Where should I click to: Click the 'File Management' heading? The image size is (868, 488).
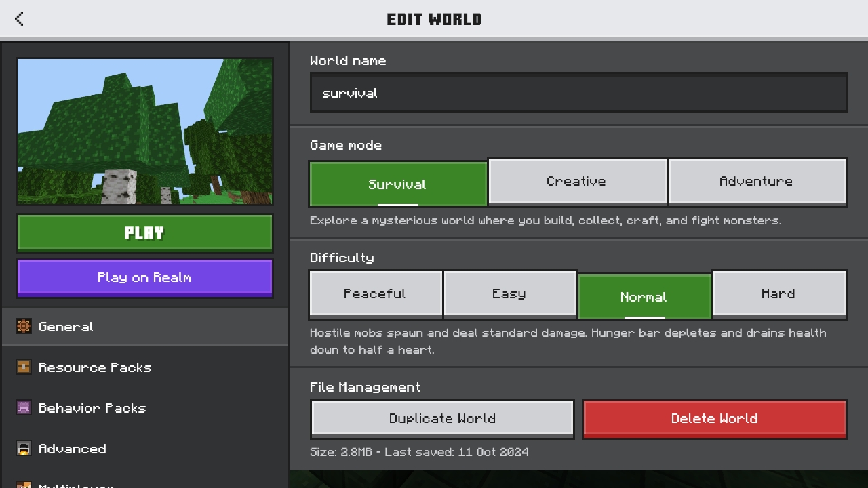pyautogui.click(x=365, y=387)
